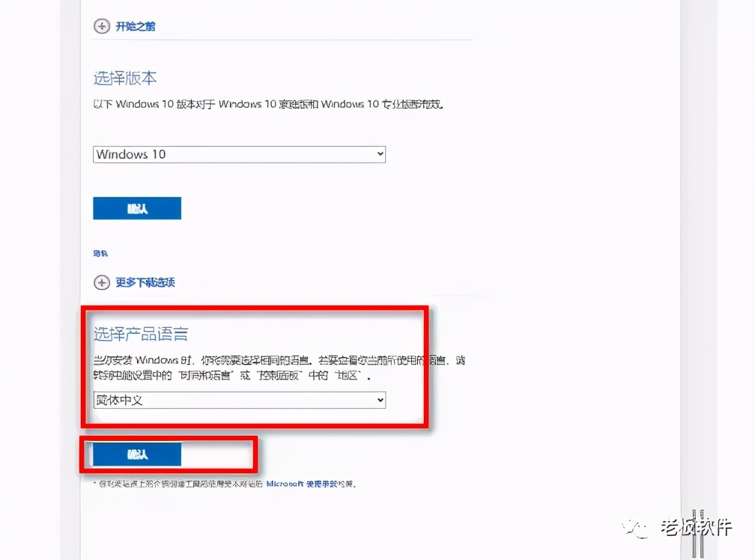This screenshot has width=755, height=560.
Task: Open the 隐私 privacy link
Action: pyautogui.click(x=100, y=253)
